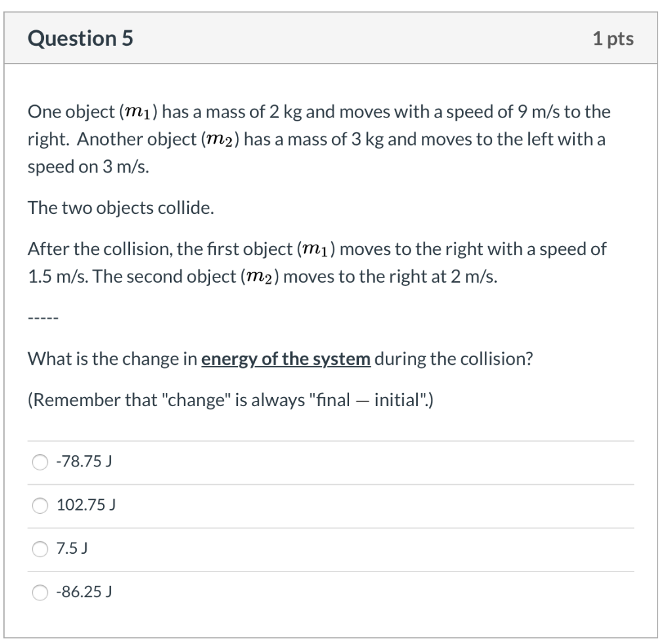Screen dimensions: 672x643
Task: Click the Question 5 header bar
Action: (x=336, y=38)
